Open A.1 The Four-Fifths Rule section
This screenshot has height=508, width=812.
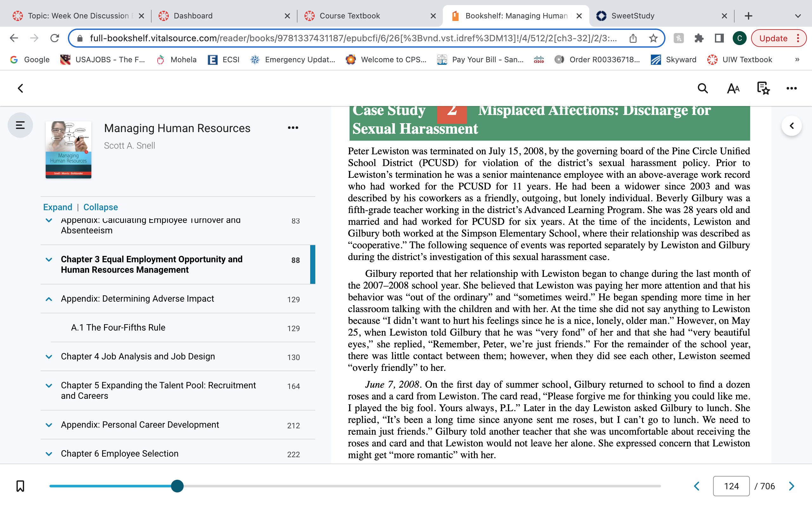(118, 328)
